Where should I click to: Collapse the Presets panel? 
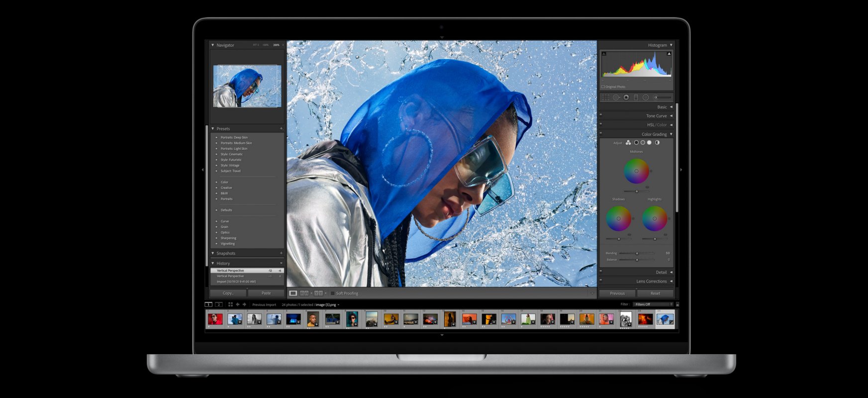click(x=213, y=128)
